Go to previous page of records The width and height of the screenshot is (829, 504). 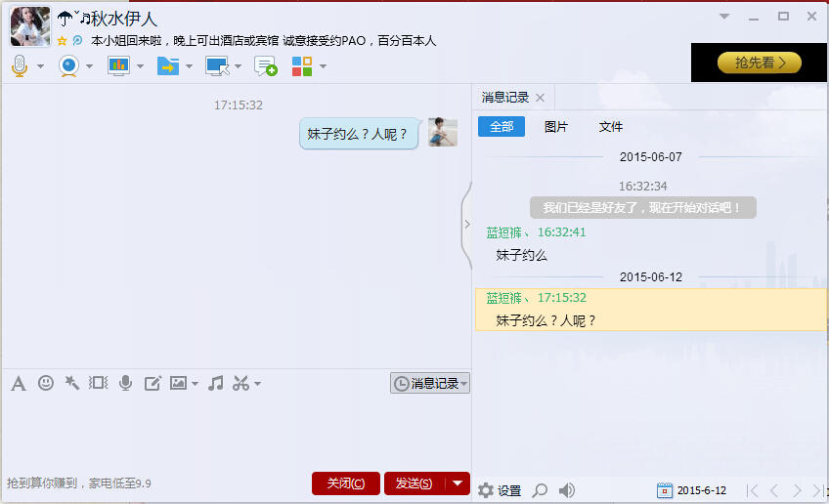click(774, 490)
